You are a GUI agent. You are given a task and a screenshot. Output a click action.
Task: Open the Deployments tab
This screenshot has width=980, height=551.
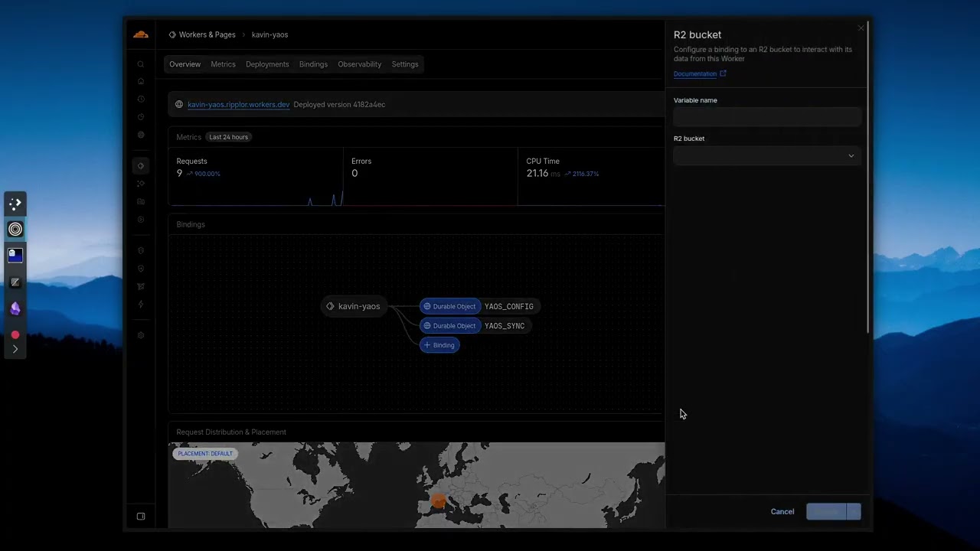click(267, 64)
